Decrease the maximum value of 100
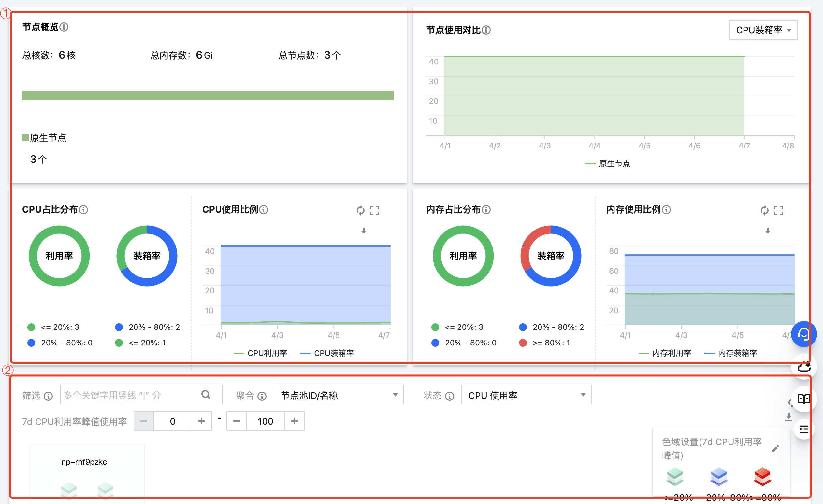 point(237,421)
